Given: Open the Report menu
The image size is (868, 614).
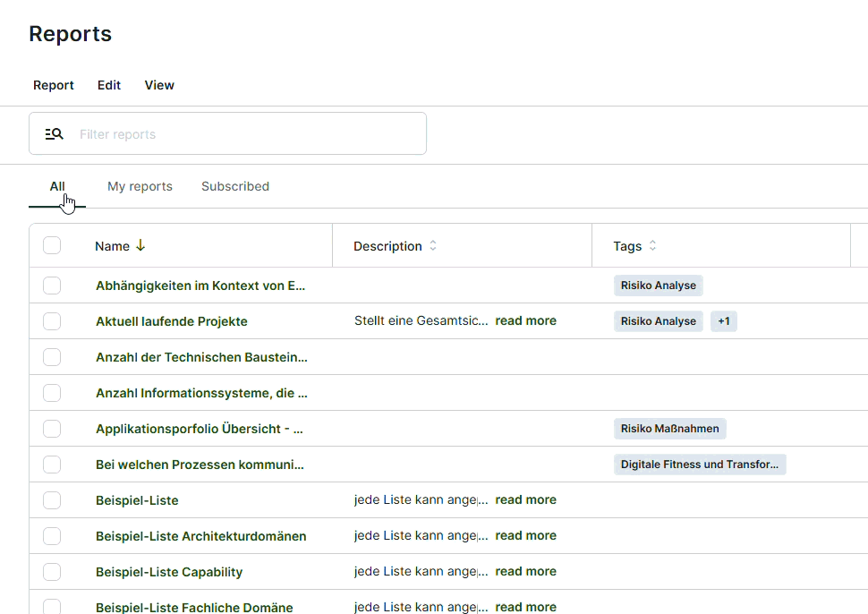Looking at the screenshot, I should coord(54,85).
